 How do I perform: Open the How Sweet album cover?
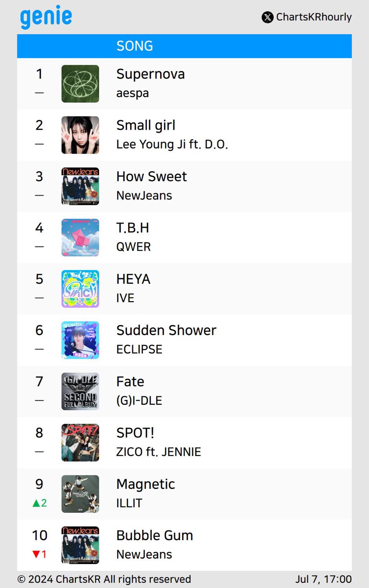coord(80,186)
